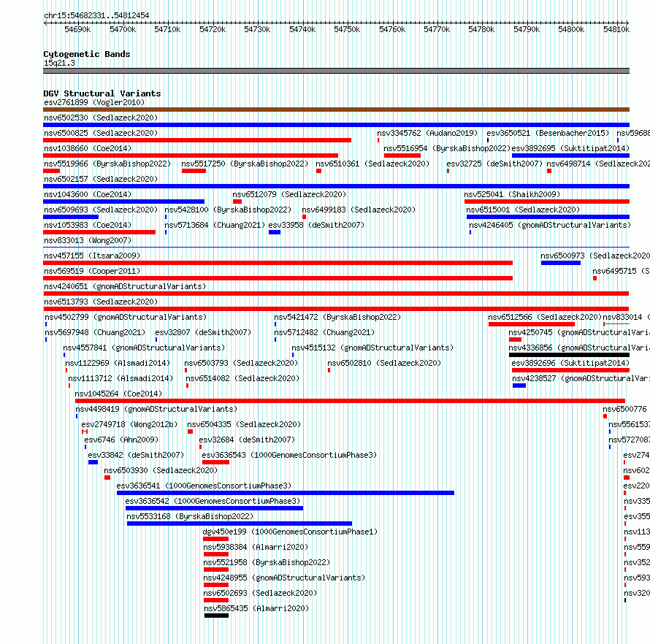Image resolution: width=650 pixels, height=644 pixels.
Task: Click nsv833013 (Wong2007) label
Action: tap(88, 240)
